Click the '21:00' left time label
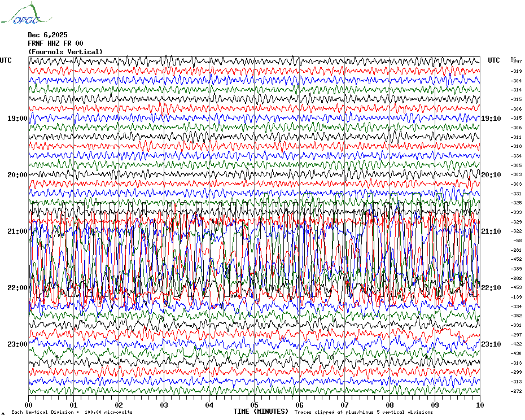The width and height of the screenshot is (525, 420). (x=17, y=231)
